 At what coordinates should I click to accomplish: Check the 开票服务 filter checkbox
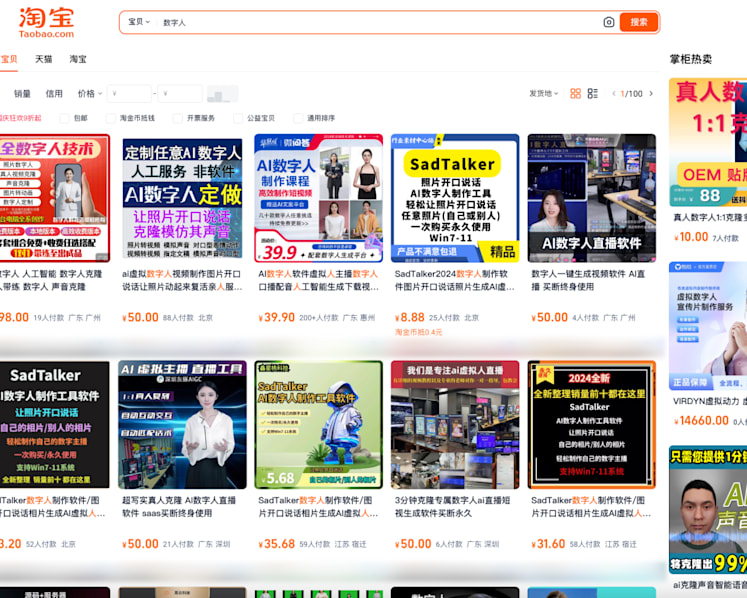(x=178, y=118)
